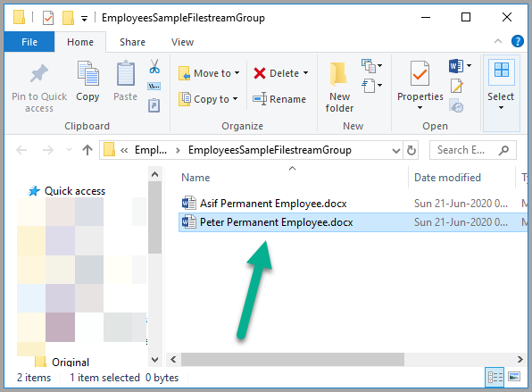
Task: Refresh the current folder view
Action: click(x=411, y=150)
